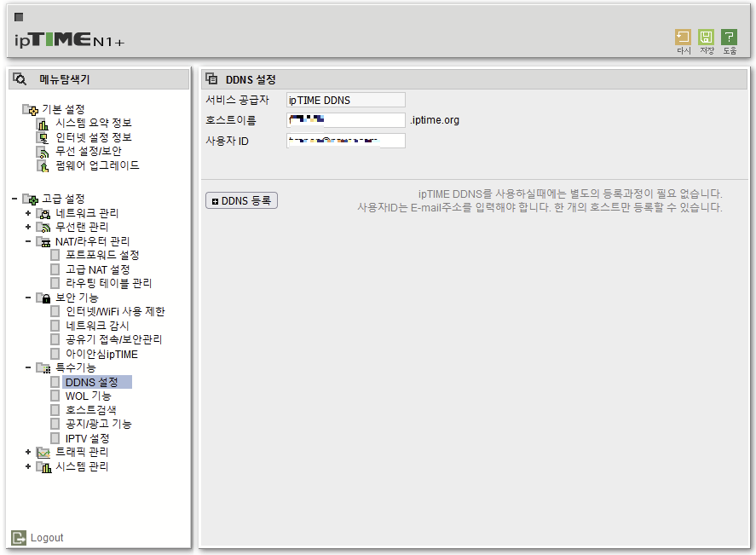Click the 메뉴탐색기 magnifier icon
The width and height of the screenshot is (756, 555).
(20, 79)
